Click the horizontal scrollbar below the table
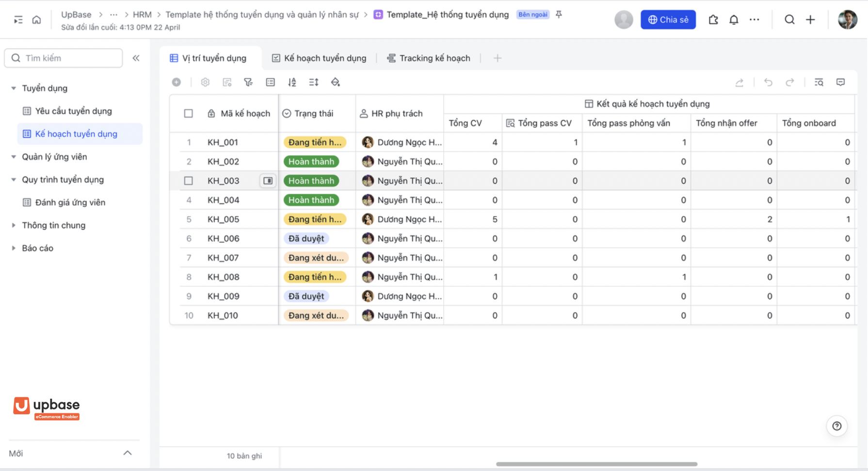Viewport: 868px width, 471px height. [596, 464]
